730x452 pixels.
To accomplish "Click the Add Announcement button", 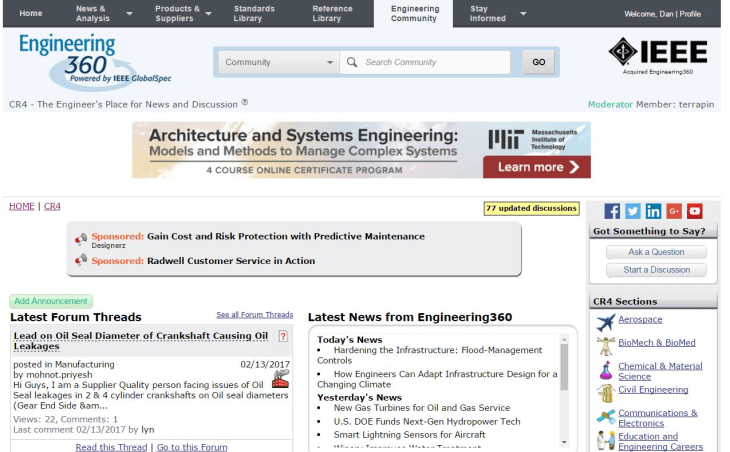I will pos(51,301).
